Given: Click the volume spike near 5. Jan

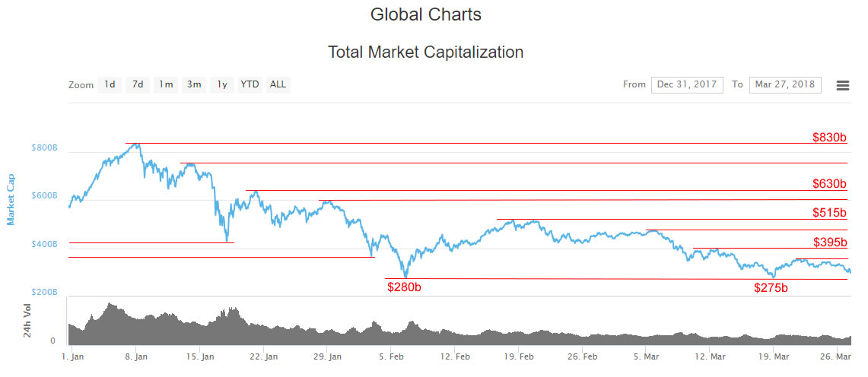Looking at the screenshot, I should tap(110, 305).
